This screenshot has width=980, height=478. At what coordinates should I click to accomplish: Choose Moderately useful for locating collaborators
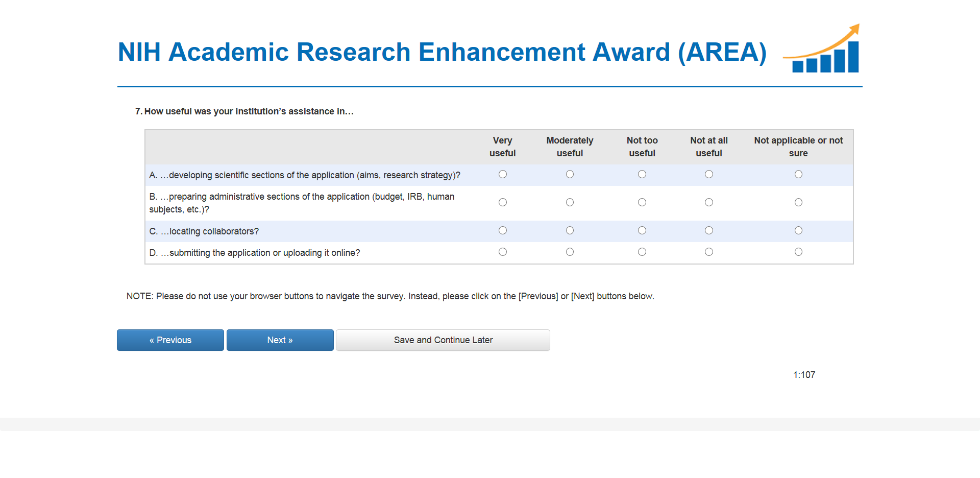570,231
